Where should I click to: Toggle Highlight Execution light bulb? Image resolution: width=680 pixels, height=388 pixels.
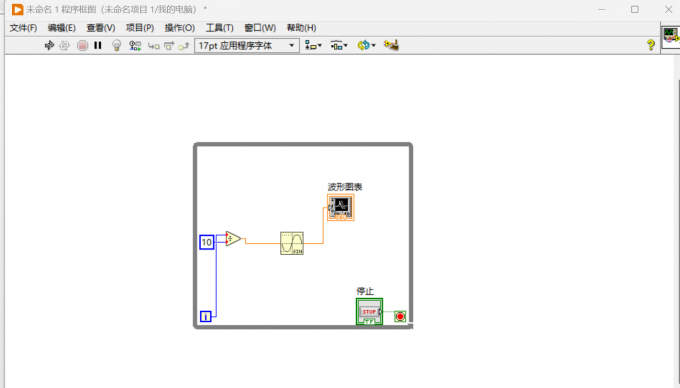pyautogui.click(x=116, y=46)
